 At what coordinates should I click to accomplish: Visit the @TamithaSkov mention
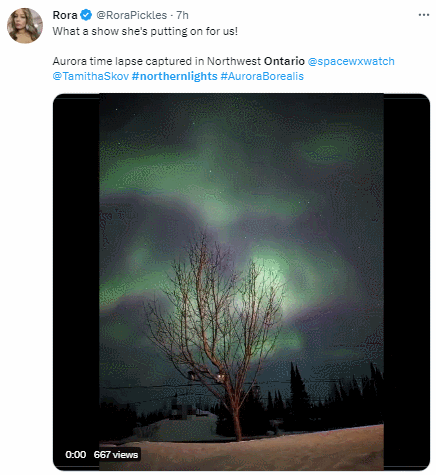(91, 76)
